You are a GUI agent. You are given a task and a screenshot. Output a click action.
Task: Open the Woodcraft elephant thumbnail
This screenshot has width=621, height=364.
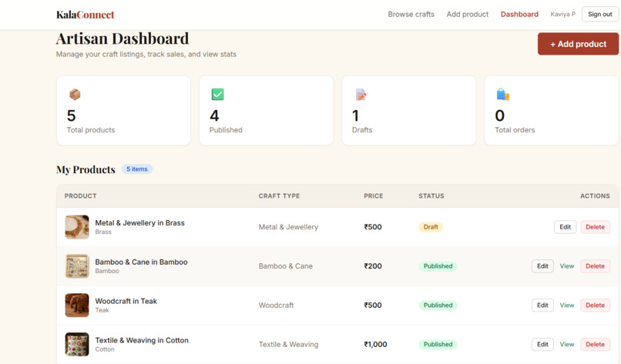click(x=77, y=305)
